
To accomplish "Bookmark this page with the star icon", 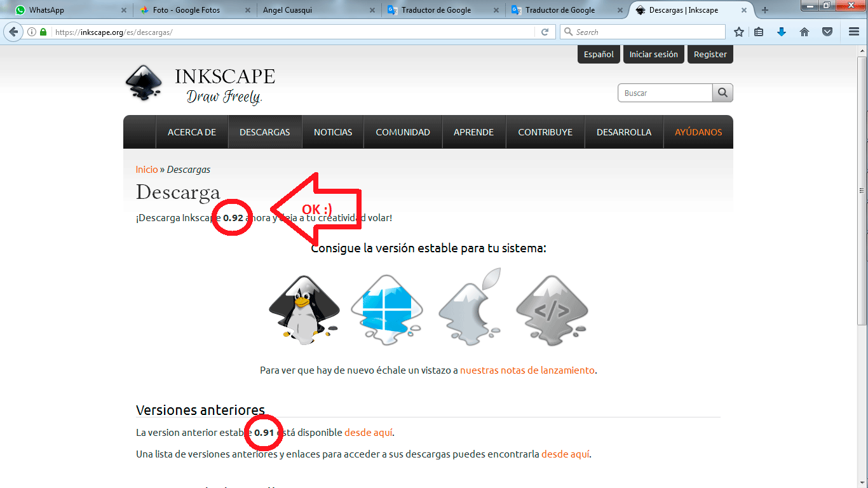I will point(738,32).
